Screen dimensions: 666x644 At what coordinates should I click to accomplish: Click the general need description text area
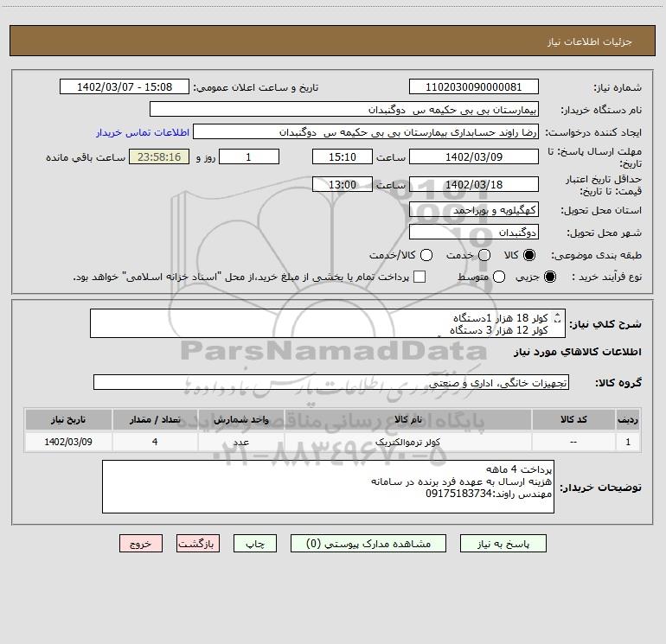(x=328, y=323)
